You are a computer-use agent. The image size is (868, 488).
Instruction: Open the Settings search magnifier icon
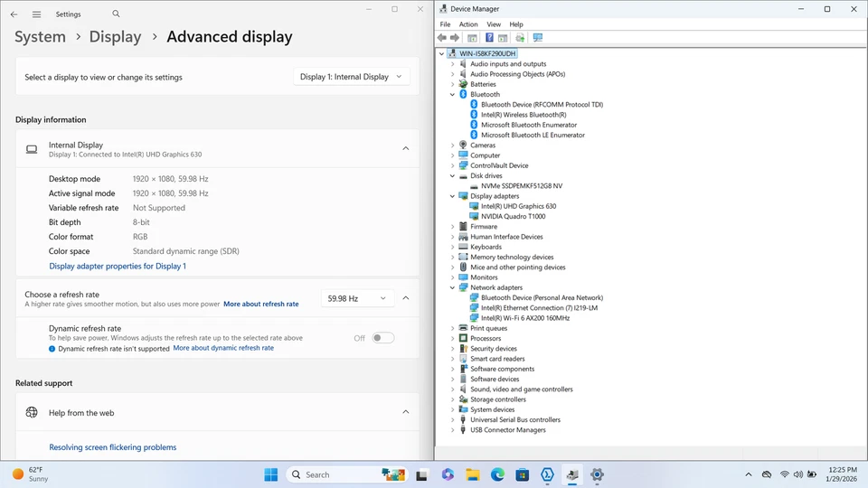(x=116, y=14)
